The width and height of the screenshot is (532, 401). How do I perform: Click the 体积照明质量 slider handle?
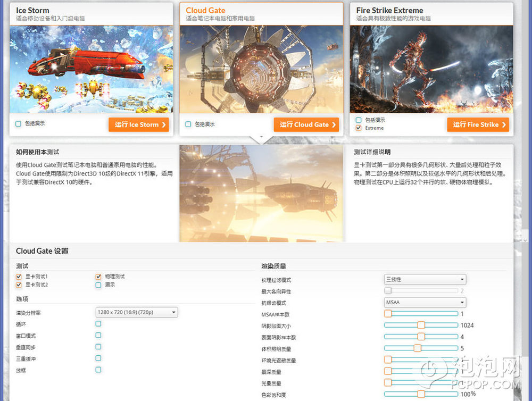[x=418, y=348]
